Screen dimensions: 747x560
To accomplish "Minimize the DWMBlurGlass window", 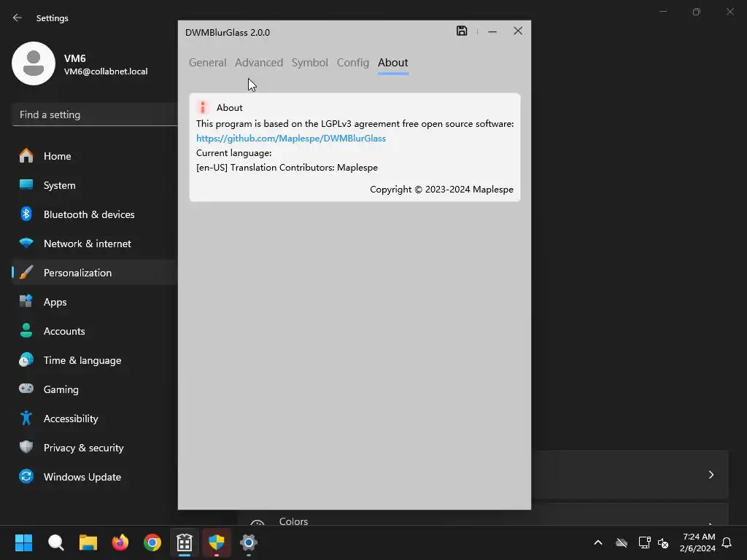I will coord(492,31).
